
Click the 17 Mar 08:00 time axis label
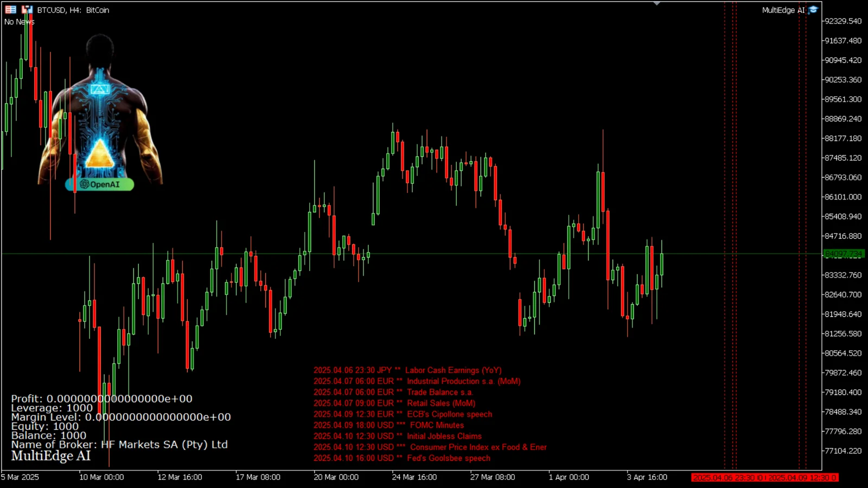258,477
